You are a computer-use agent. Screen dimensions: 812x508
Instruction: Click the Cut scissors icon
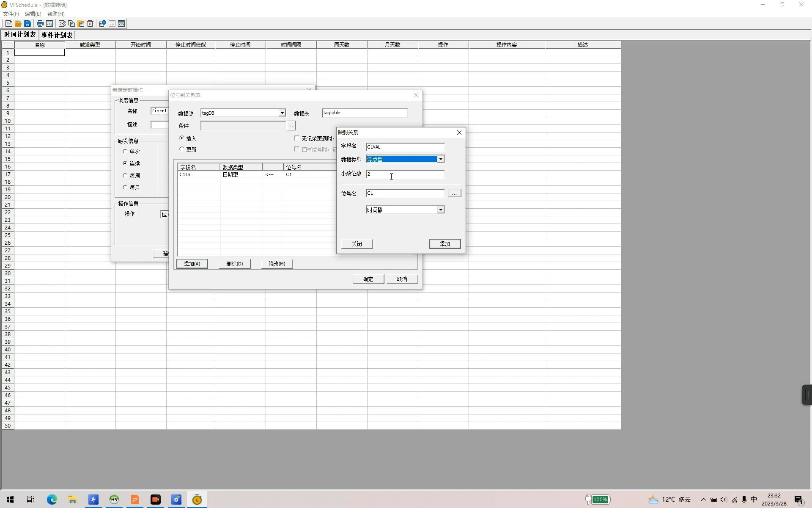pos(62,24)
